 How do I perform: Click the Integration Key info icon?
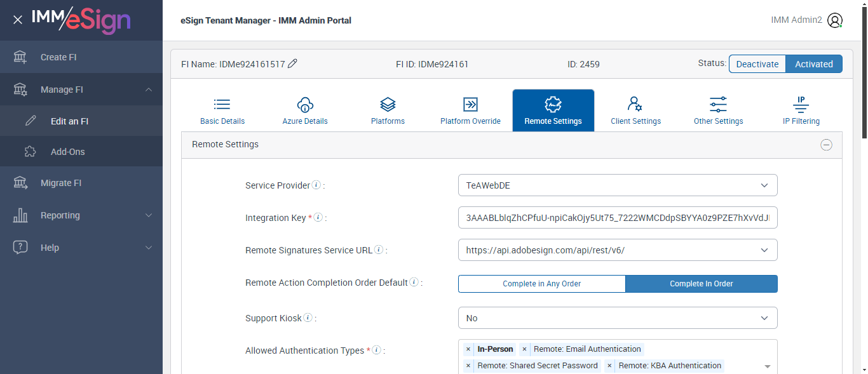[x=318, y=218]
